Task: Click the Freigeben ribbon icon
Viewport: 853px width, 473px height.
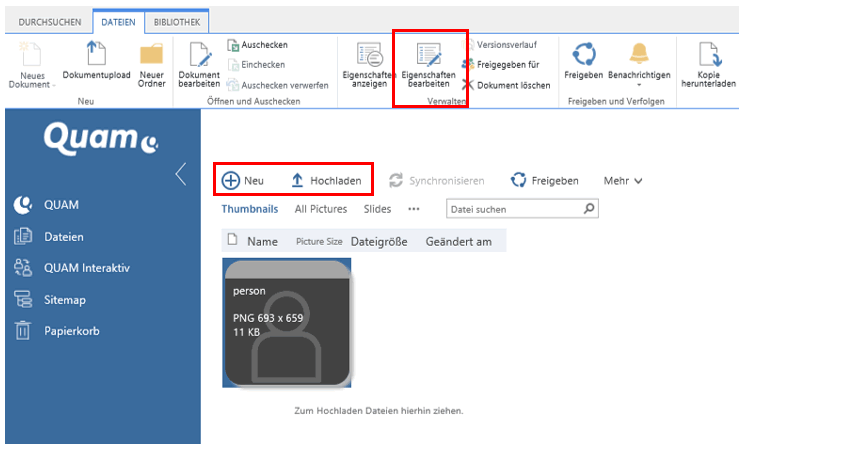Action: 583,54
